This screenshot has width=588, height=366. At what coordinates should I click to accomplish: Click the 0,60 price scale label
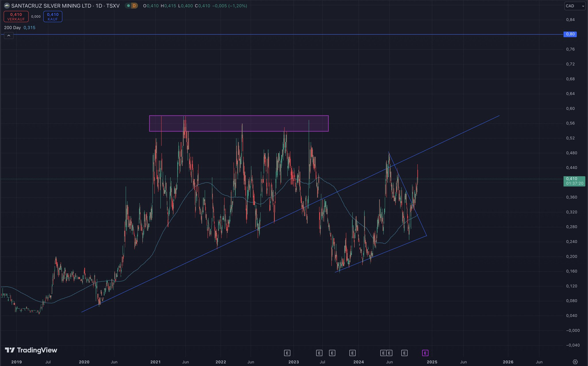pyautogui.click(x=570, y=108)
